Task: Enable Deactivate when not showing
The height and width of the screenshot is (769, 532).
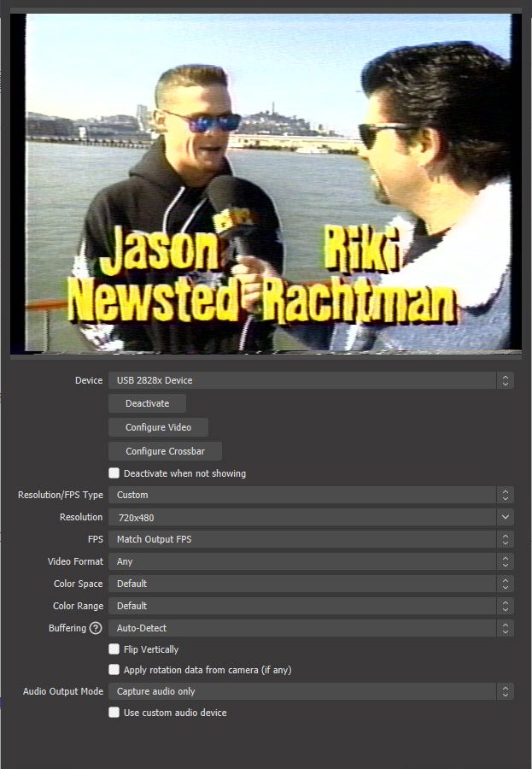Action: [114, 473]
